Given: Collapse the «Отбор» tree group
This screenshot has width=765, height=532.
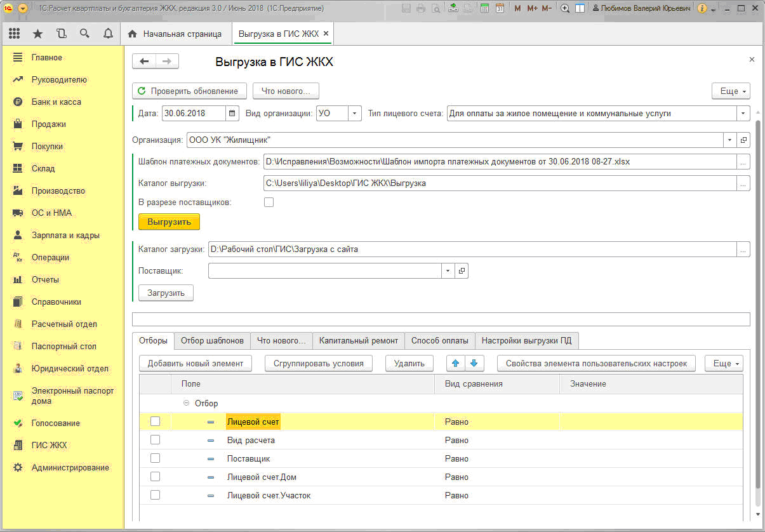Looking at the screenshot, I should (x=186, y=403).
